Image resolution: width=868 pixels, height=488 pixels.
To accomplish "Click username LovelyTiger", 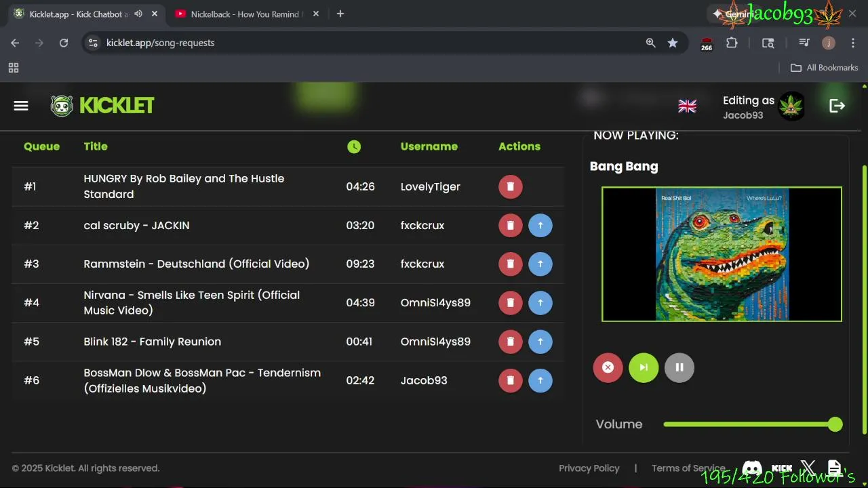I will [x=430, y=186].
